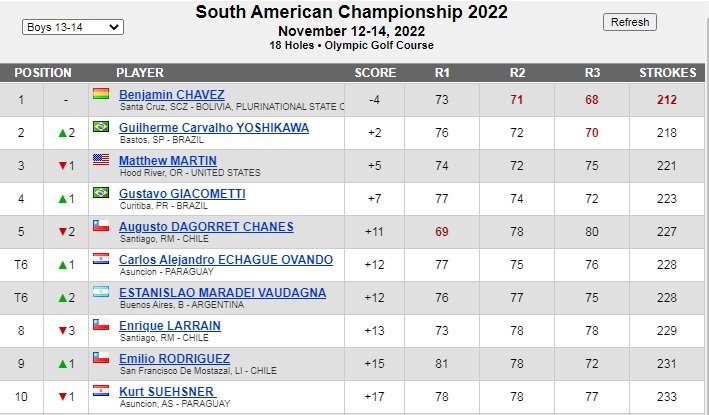Select Enrique LARRAIN player link
Image resolution: width=709 pixels, height=415 pixels.
tap(170, 326)
